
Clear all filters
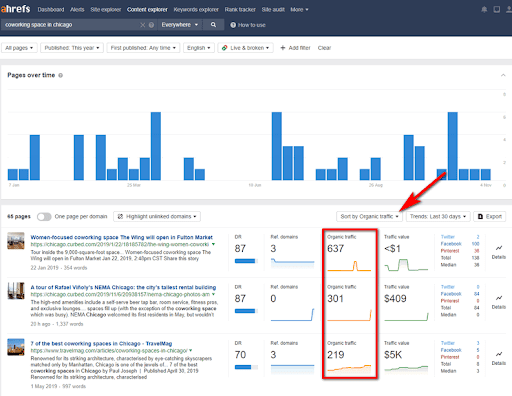tap(324, 48)
